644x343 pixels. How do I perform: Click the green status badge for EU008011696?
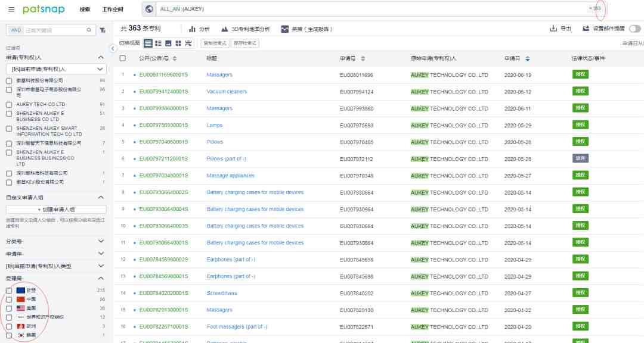(x=580, y=74)
